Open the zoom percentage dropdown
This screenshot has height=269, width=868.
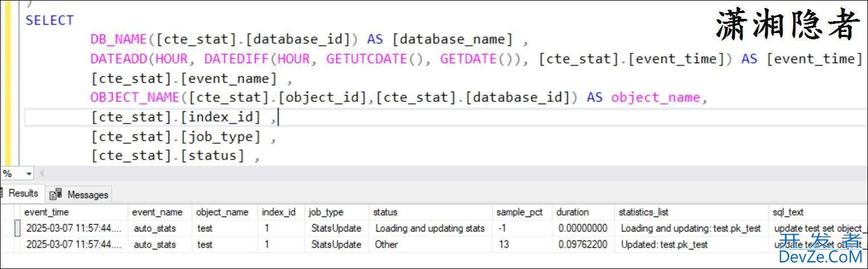29,173
